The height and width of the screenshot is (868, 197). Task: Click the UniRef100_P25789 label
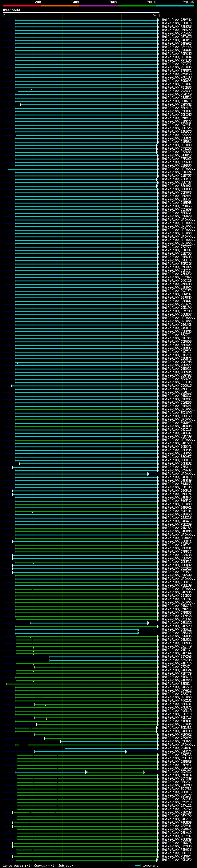coord(177,311)
